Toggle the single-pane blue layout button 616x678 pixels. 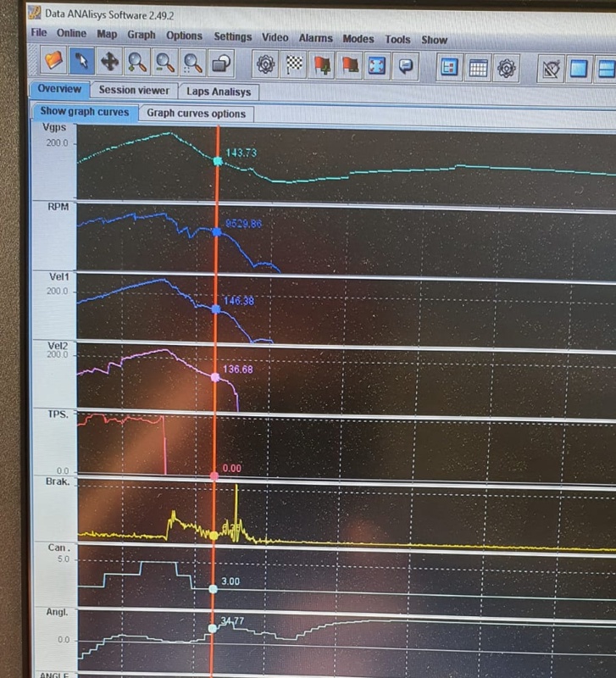click(x=579, y=69)
